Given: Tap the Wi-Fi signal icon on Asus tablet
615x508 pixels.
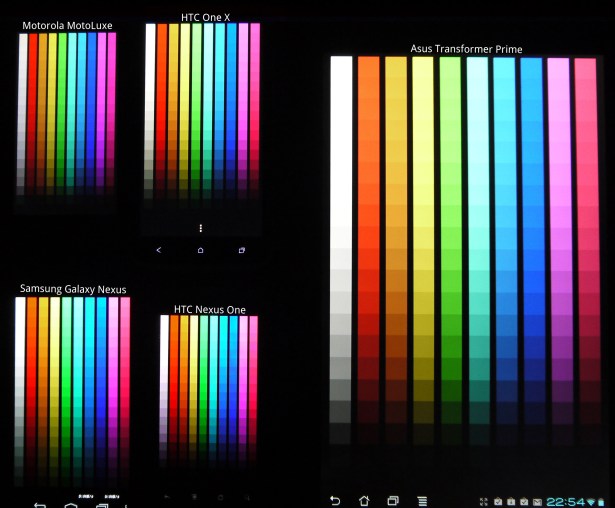Looking at the screenshot, I should (591, 502).
